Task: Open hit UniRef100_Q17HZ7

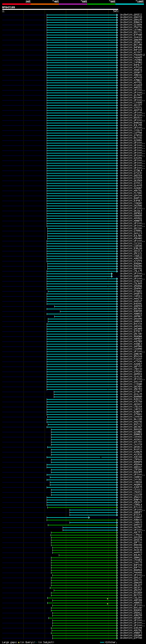Action: pyautogui.click(x=131, y=95)
